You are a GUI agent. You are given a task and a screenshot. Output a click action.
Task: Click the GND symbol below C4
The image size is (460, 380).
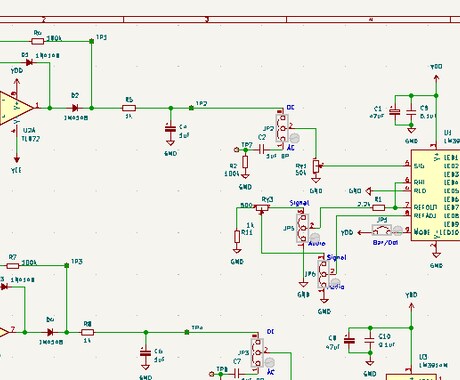[170, 143]
